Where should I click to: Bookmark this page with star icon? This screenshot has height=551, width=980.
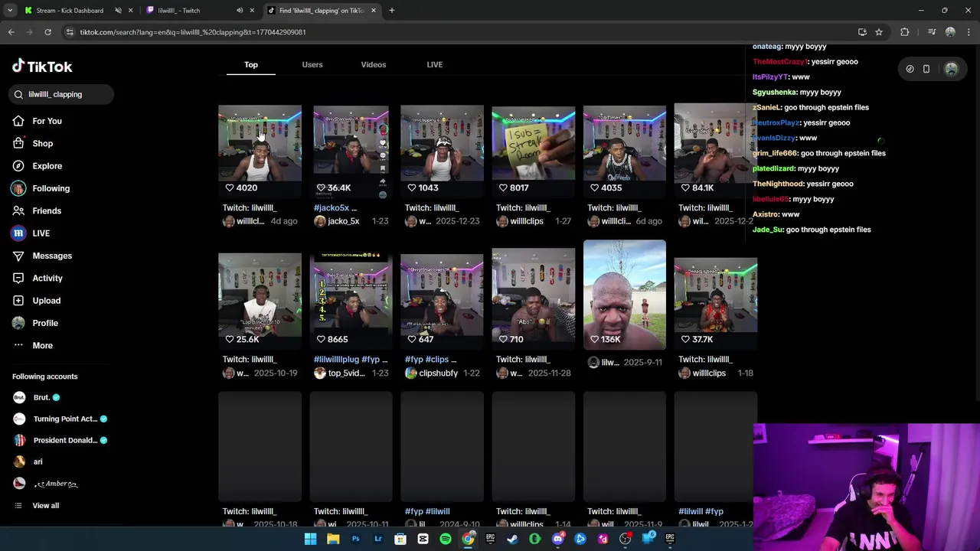(x=879, y=32)
